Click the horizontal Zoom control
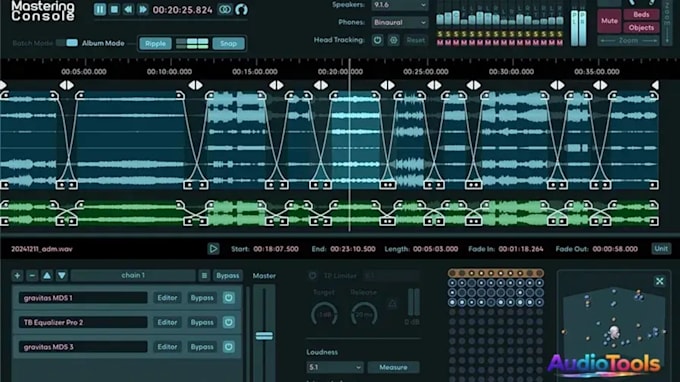The width and height of the screenshot is (680, 382). [x=628, y=40]
